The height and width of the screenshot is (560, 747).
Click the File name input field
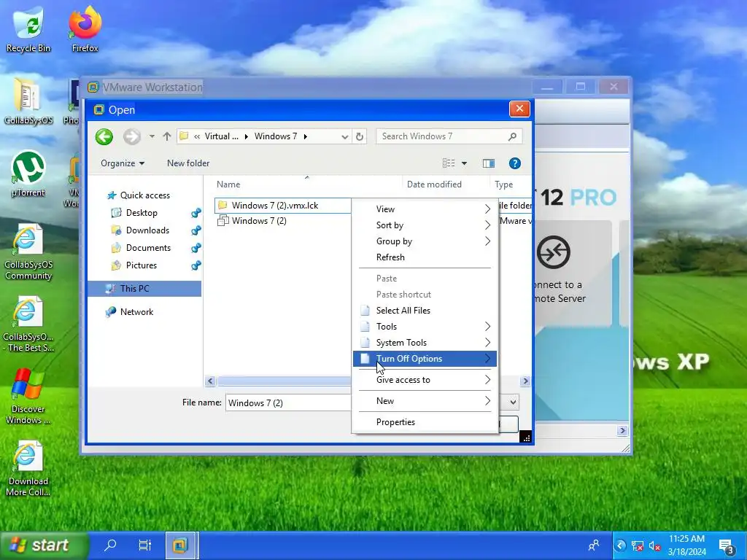coord(289,402)
